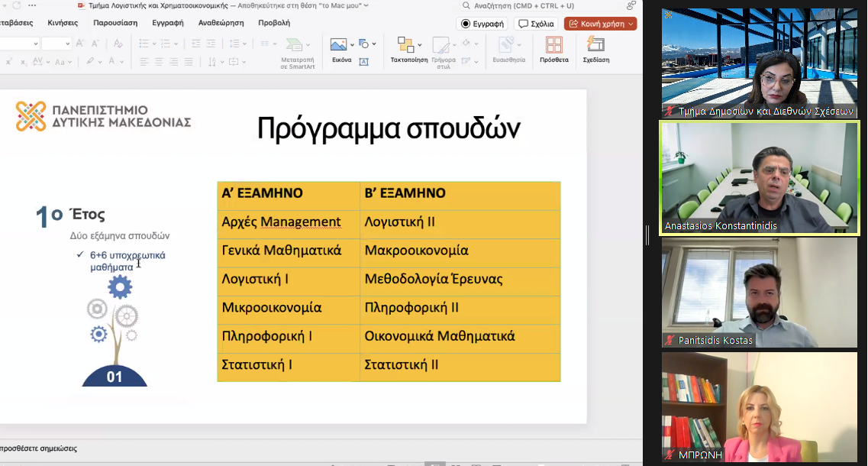868x466 pixels.
Task: Click the increase indent icon
Action: point(211,44)
